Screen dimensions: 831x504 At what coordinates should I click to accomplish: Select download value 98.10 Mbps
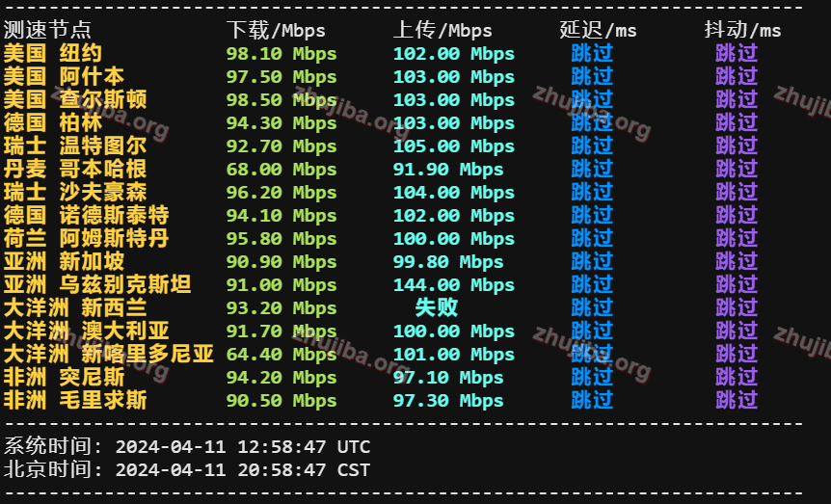click(x=281, y=54)
